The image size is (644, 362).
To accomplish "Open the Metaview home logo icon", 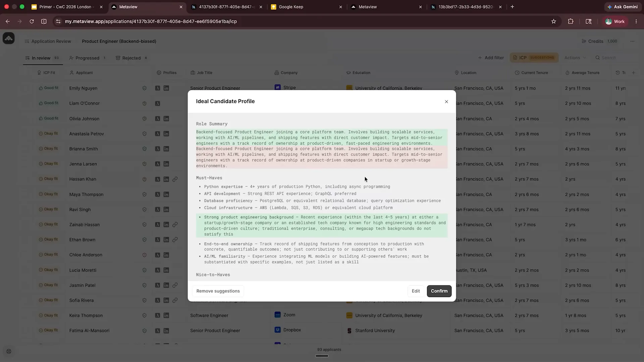I will point(9,38).
